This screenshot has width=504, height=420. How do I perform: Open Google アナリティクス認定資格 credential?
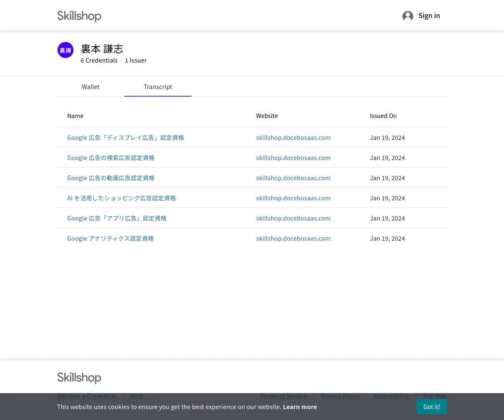pyautogui.click(x=110, y=239)
